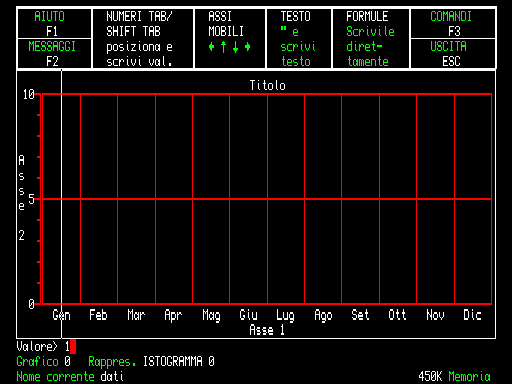Click Dic month label
This screenshot has width=512, height=384.
pyautogui.click(x=472, y=315)
